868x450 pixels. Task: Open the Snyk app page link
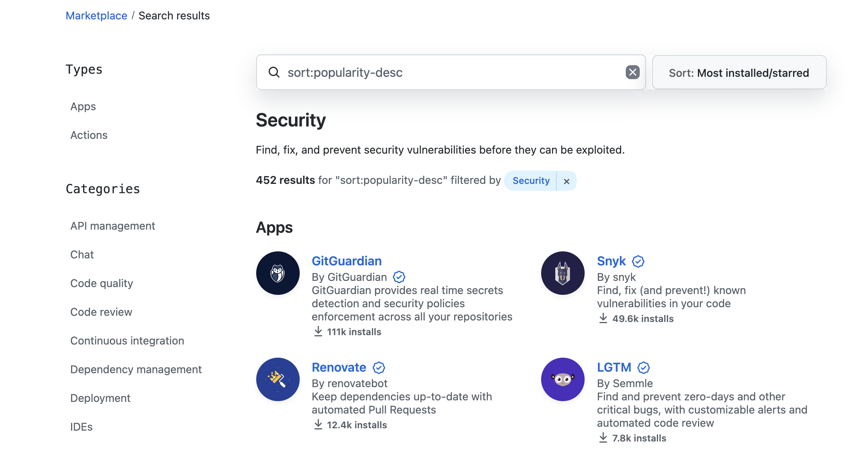611,261
